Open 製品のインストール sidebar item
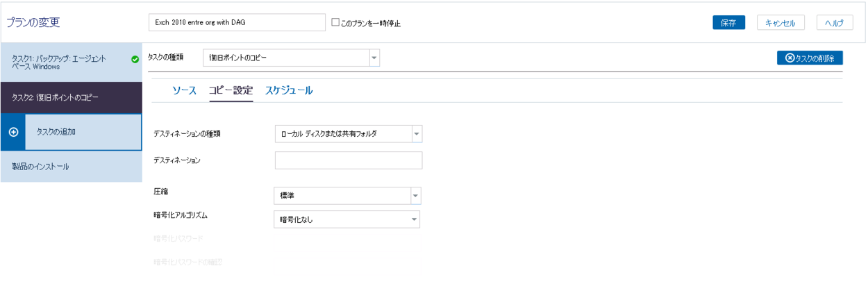This screenshot has height=293, width=868. pos(71,167)
